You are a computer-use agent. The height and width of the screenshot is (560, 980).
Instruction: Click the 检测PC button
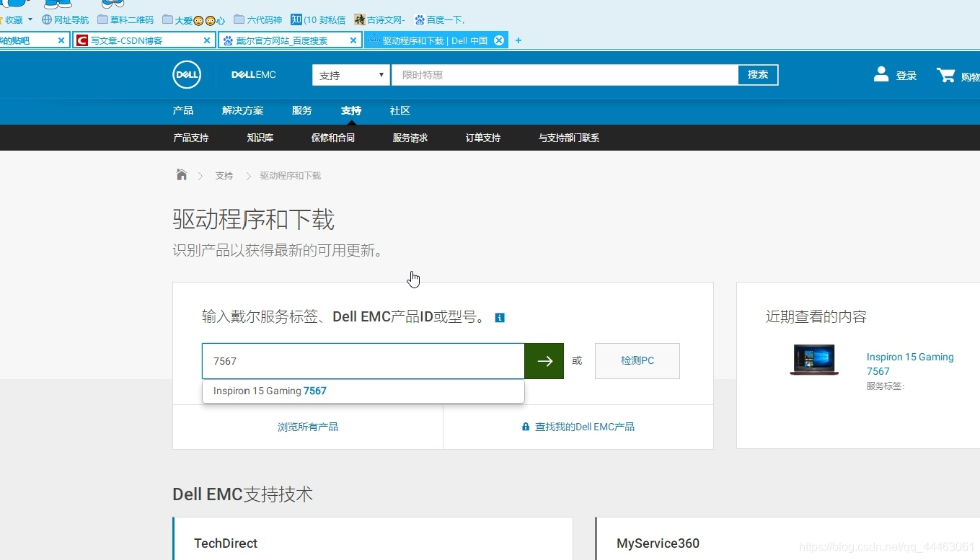(637, 361)
